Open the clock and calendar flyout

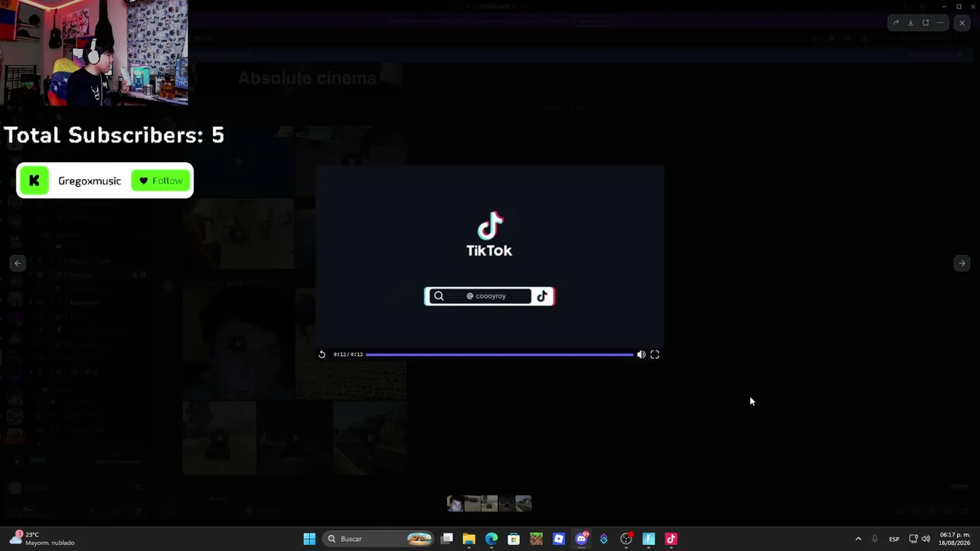tap(954, 539)
